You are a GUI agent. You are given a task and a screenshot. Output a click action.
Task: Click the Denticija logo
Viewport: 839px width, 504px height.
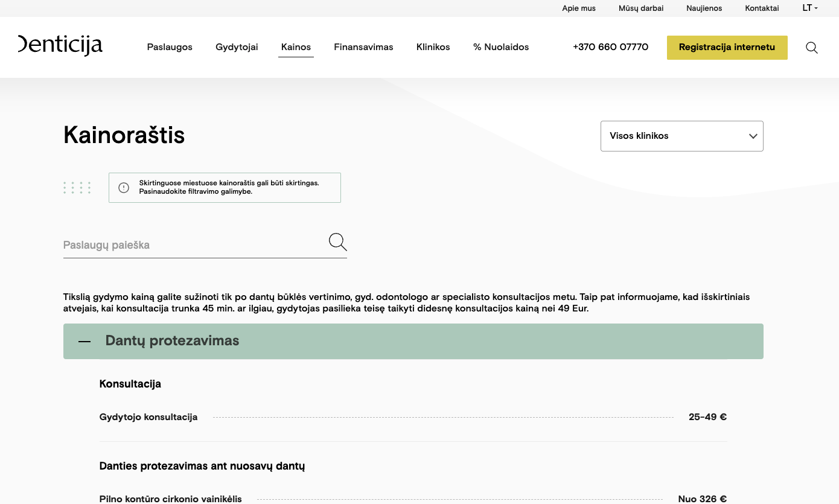pos(60,45)
